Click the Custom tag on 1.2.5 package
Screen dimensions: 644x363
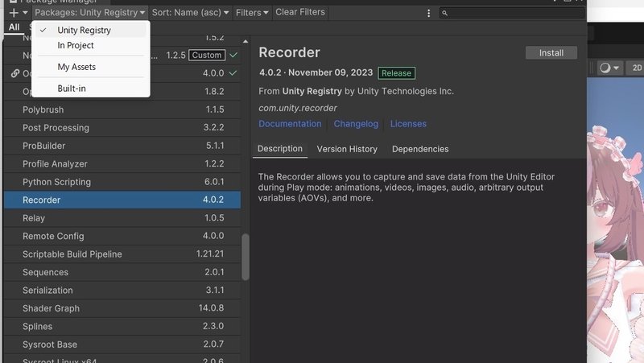point(207,55)
